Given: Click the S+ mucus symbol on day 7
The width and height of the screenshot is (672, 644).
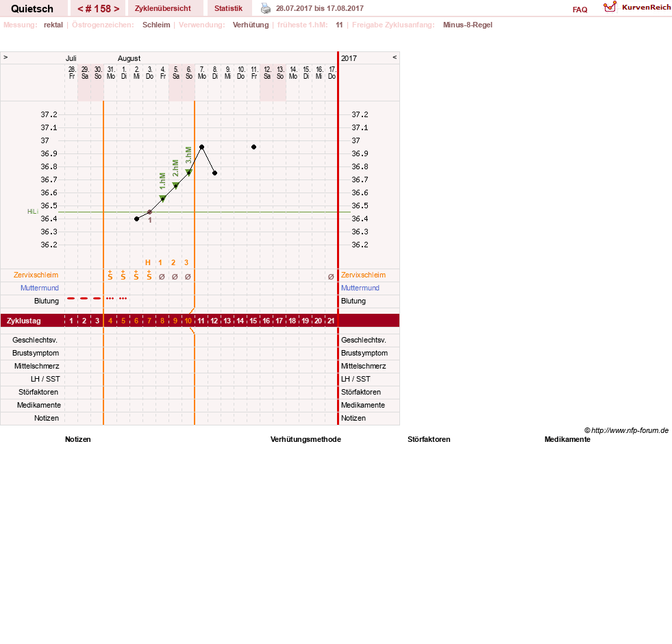Looking at the screenshot, I should point(149,275).
